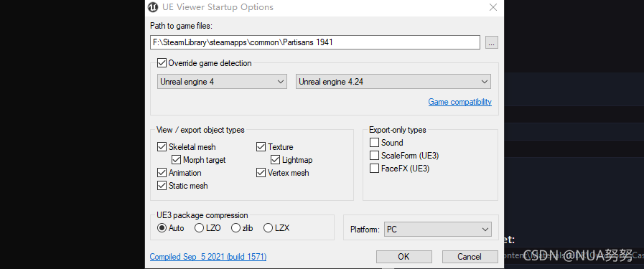Click the OK button

click(403, 257)
